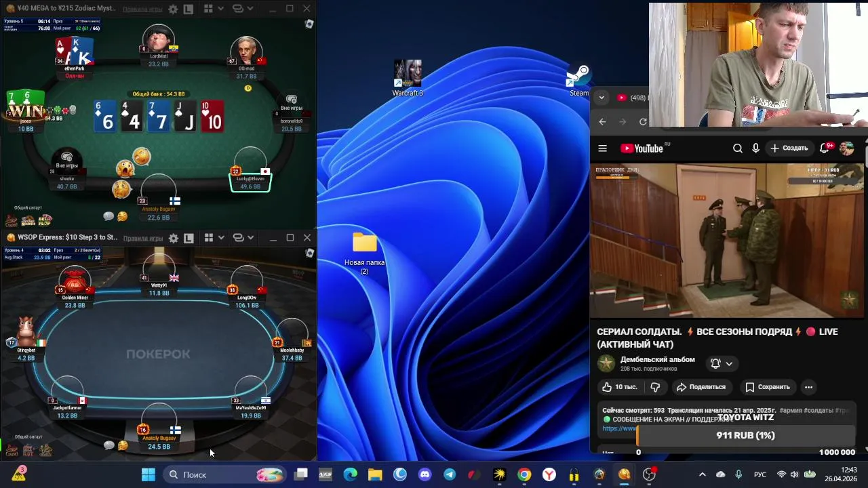Expand stacked tables dropdown in WSOP Express window

pos(250,238)
